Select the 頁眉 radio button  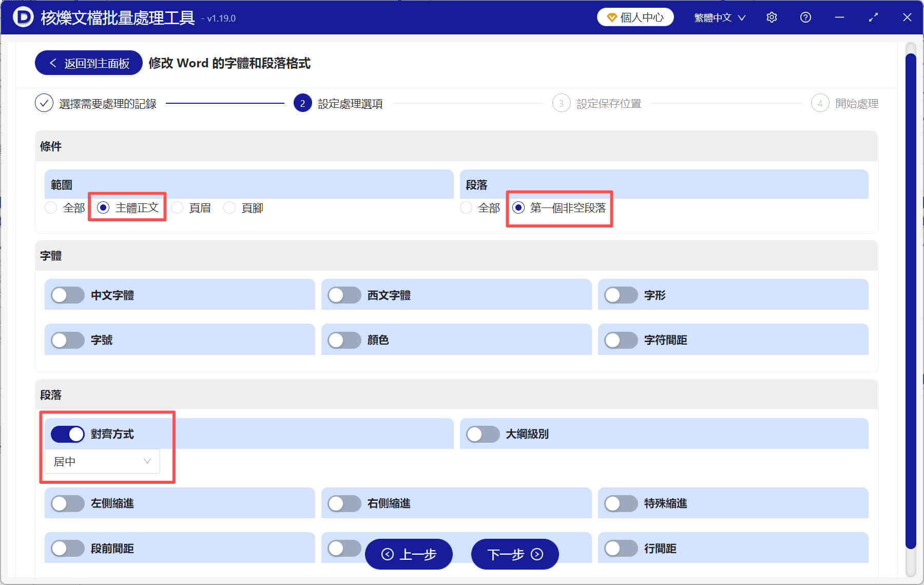(177, 207)
